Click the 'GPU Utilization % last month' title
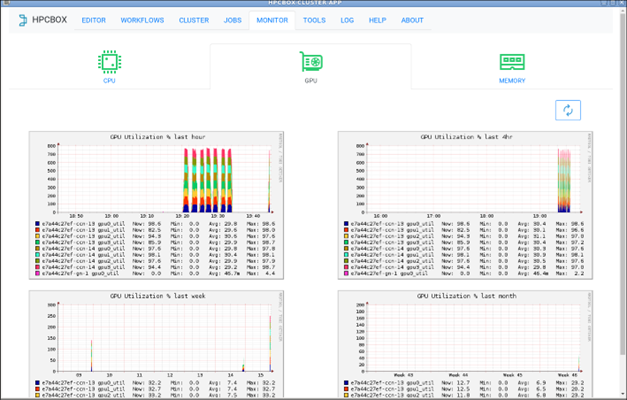627x400 pixels. [467, 296]
